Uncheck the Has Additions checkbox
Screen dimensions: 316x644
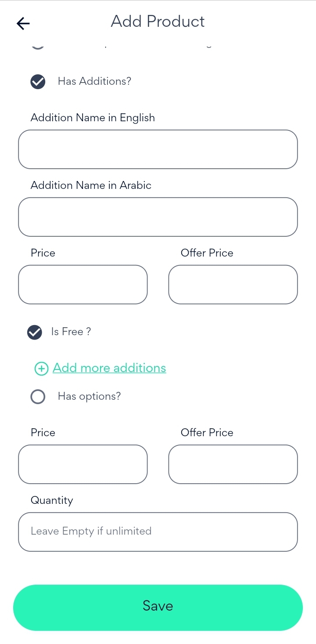pos(38,82)
